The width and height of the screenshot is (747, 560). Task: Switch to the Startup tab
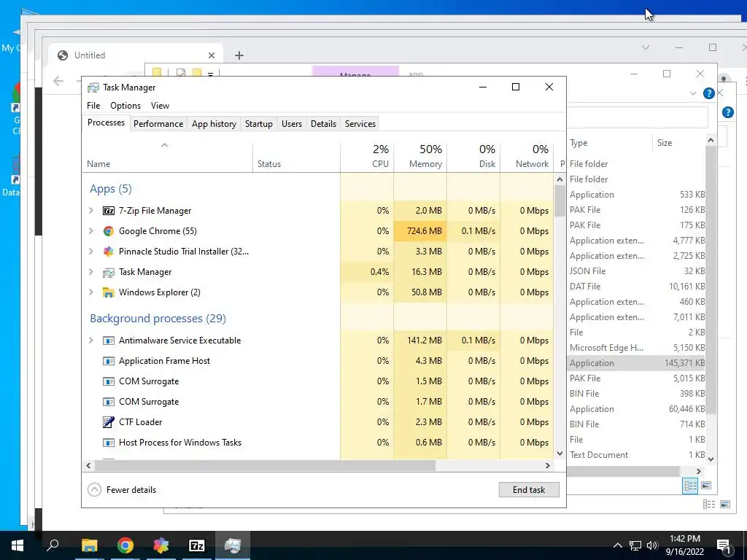[x=259, y=124]
